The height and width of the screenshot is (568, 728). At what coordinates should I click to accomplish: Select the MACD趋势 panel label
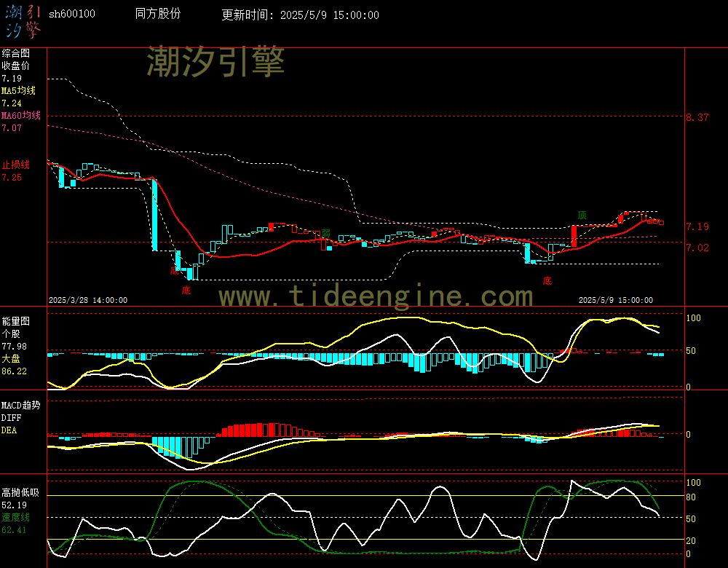(21, 405)
